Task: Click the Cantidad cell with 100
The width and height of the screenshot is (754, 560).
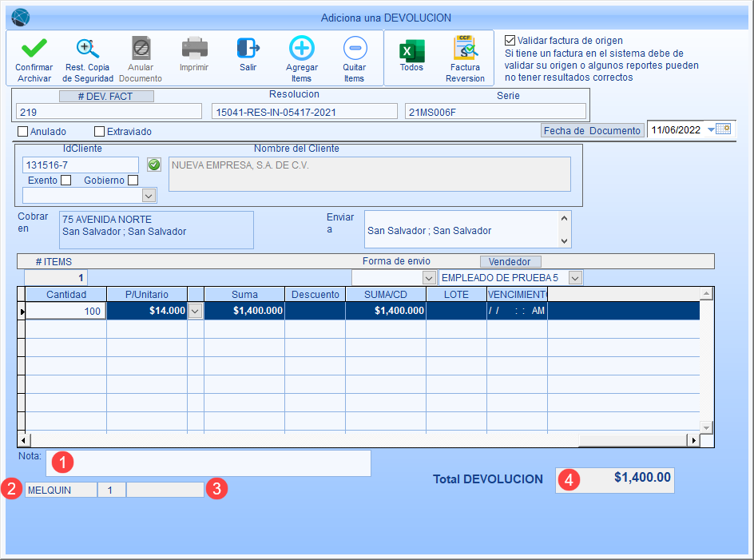Action: 65,311
